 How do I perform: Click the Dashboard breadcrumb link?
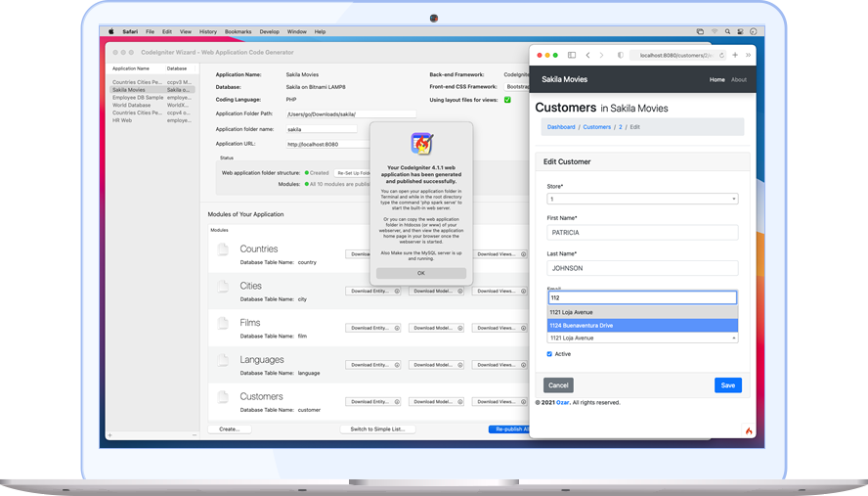(561, 127)
